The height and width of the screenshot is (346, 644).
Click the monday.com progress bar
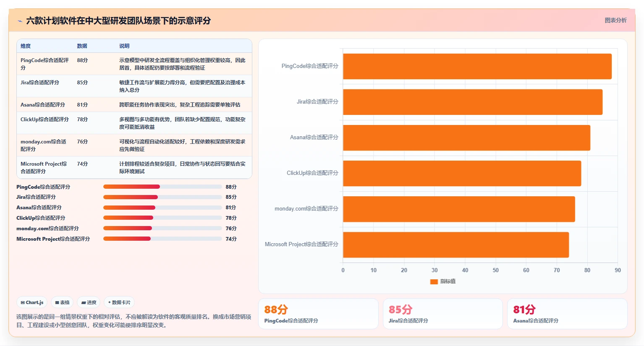[162, 228]
